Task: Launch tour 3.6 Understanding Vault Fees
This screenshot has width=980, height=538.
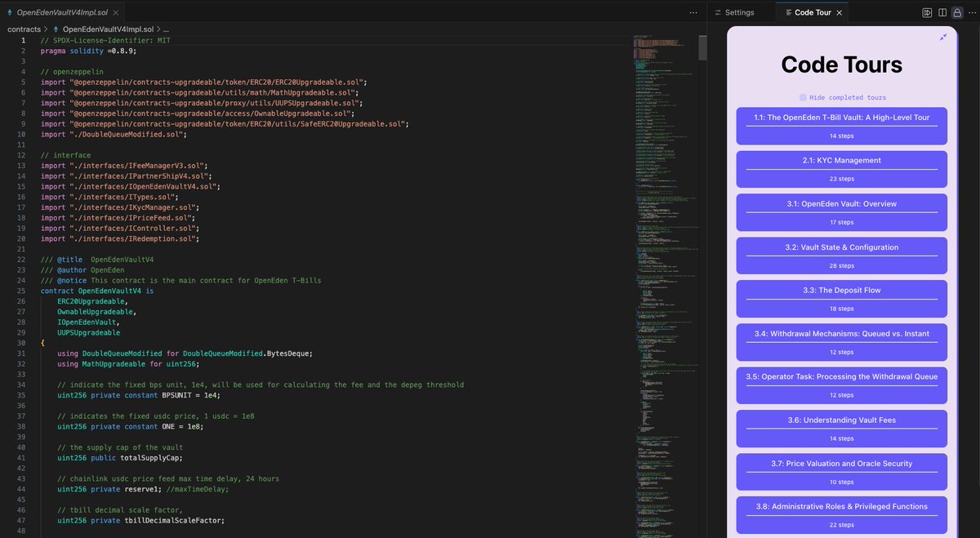Action: tap(841, 428)
